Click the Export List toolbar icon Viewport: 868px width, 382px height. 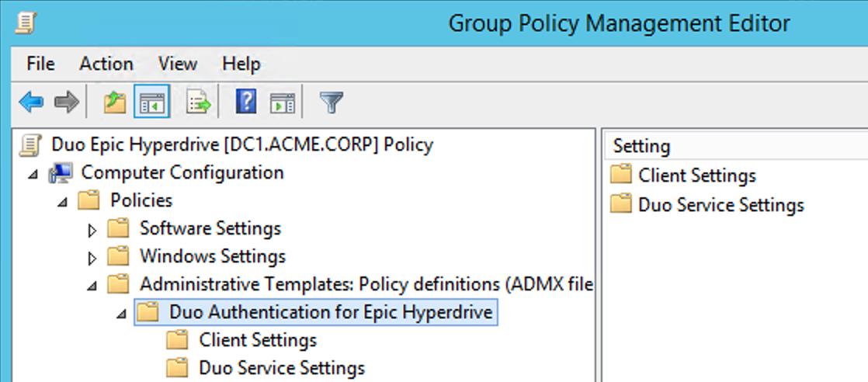click(x=199, y=102)
